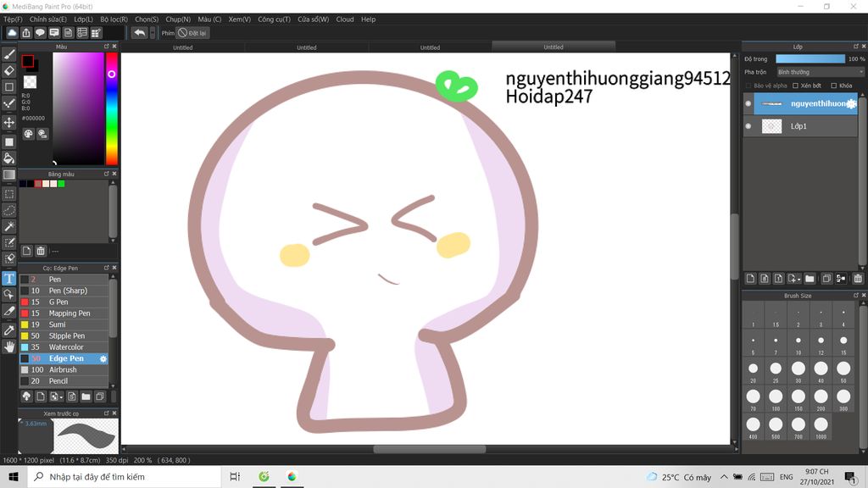The height and width of the screenshot is (488, 868).
Task: Select the Bucket fill tool
Action: [x=8, y=158]
